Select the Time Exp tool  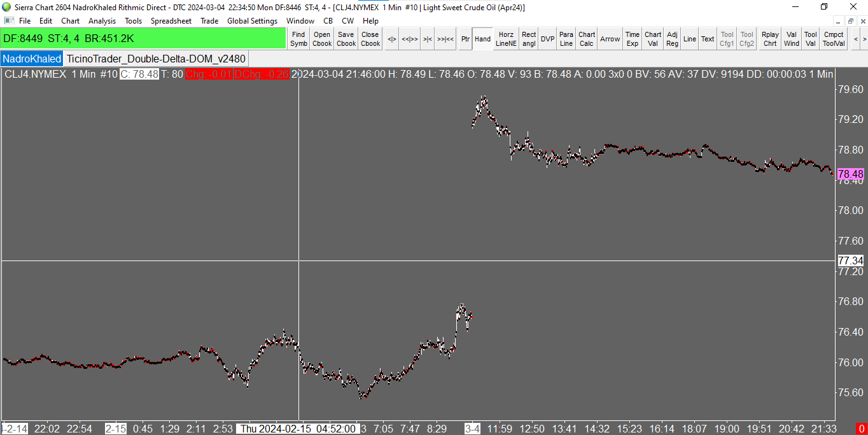tap(633, 39)
